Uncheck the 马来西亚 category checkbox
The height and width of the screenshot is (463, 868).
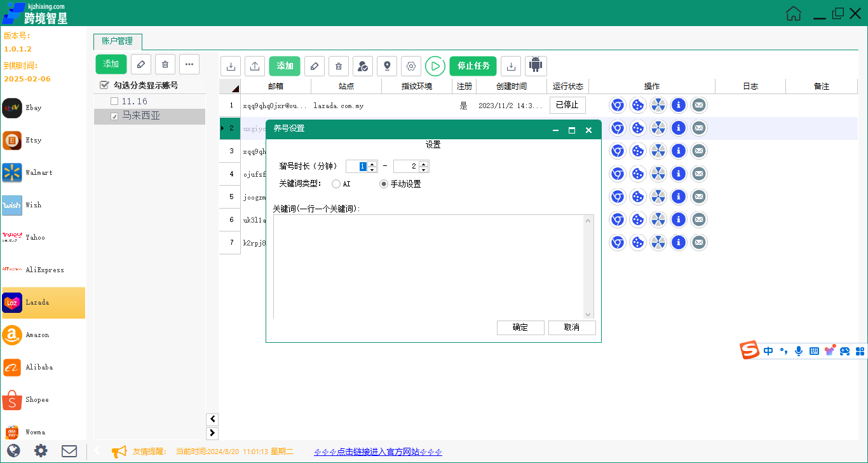point(114,116)
